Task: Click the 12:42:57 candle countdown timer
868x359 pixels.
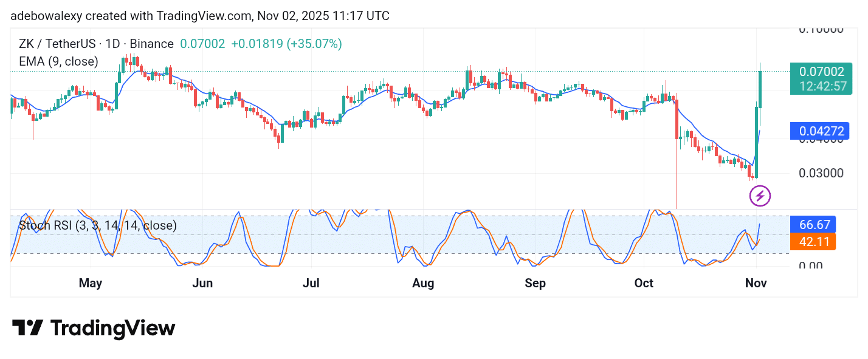Action: 823,86
